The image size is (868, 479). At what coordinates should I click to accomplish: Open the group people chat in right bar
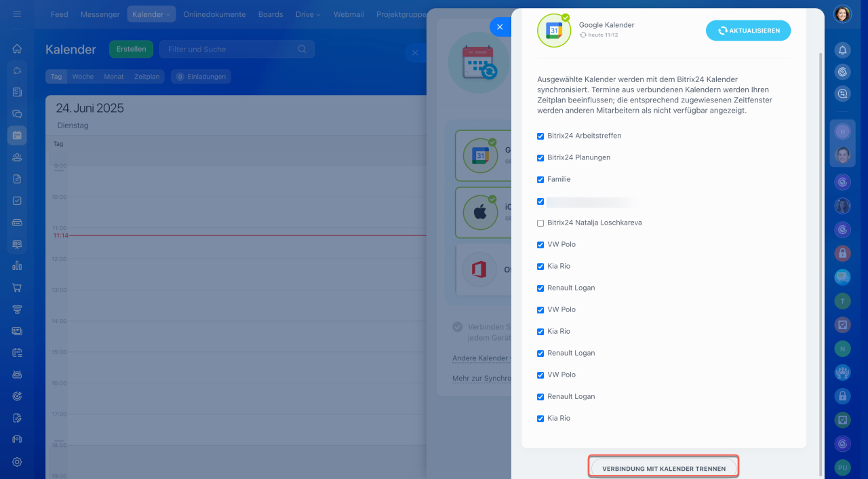tap(842, 372)
